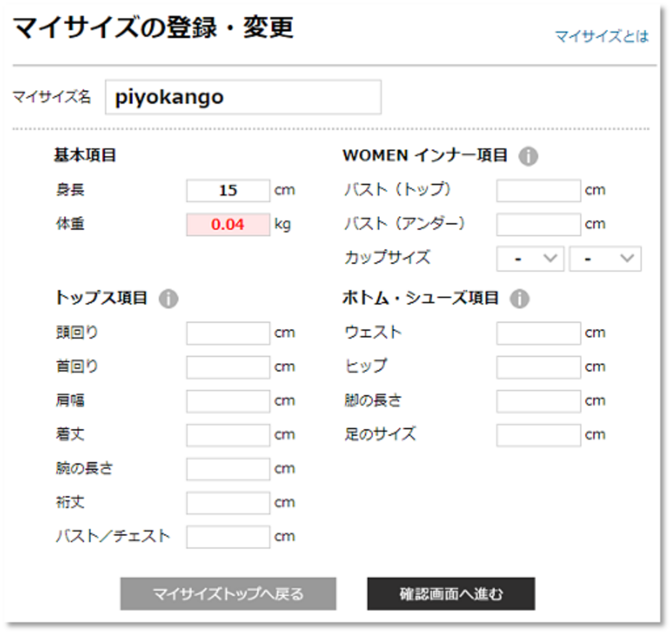The width and height of the screenshot is (672, 634).
Task: Click the マイサイズ名 field containing piyokango
Action: pyautogui.click(x=243, y=97)
